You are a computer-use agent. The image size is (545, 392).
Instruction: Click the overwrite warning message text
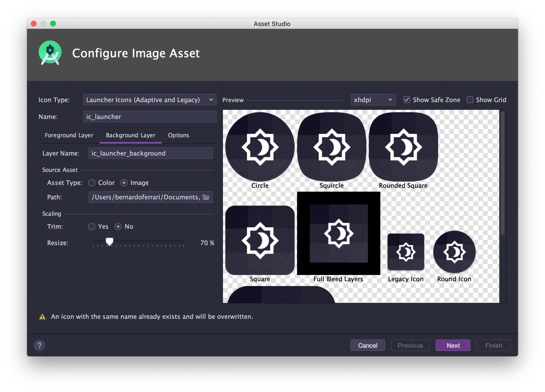click(x=152, y=317)
